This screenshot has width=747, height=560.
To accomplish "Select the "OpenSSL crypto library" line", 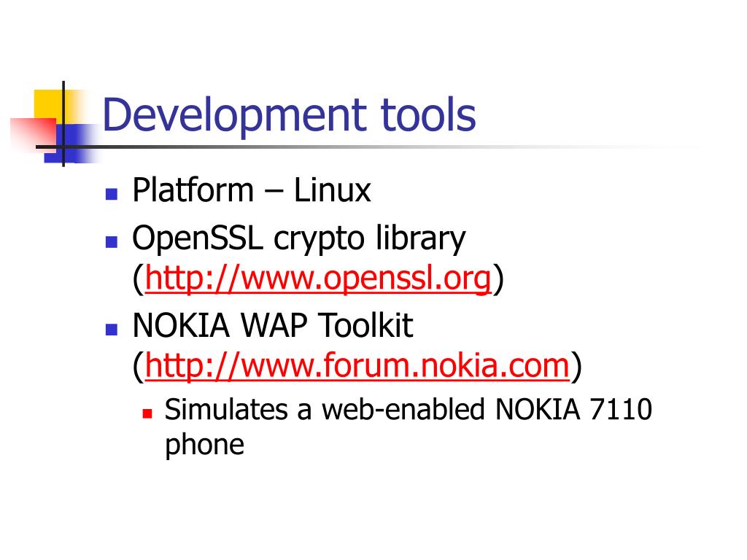I will tap(298, 238).
